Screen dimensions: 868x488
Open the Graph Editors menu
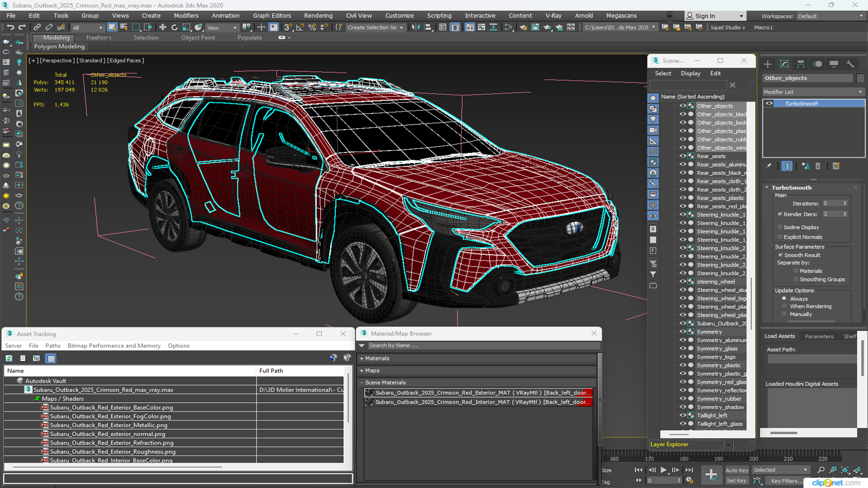click(272, 16)
